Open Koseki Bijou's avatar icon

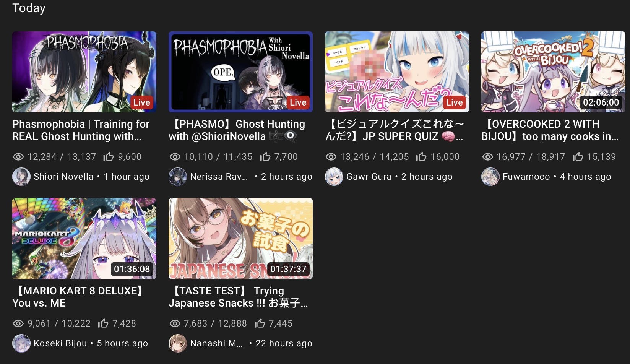click(x=21, y=343)
